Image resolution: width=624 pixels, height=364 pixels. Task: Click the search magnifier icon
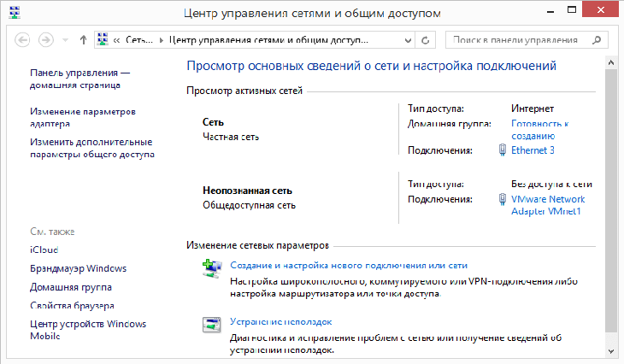pos(598,39)
